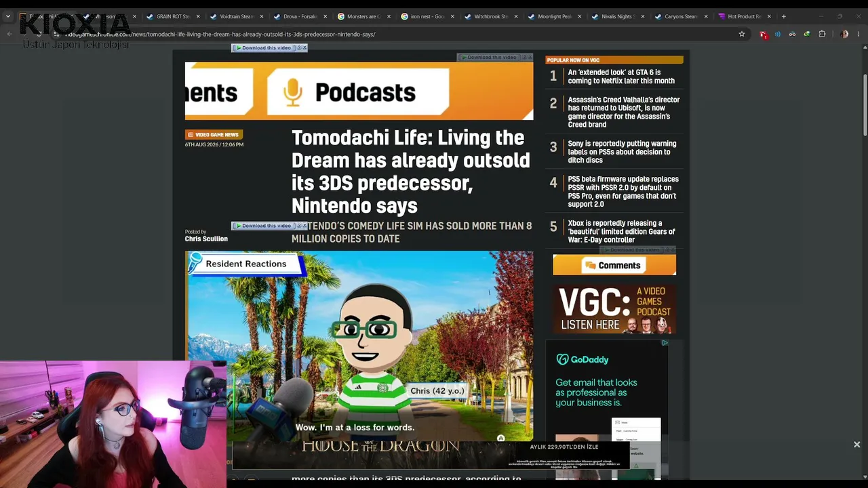Switch to the GRAIN ROT Steam tab
The height and width of the screenshot is (488, 868).
point(173,16)
